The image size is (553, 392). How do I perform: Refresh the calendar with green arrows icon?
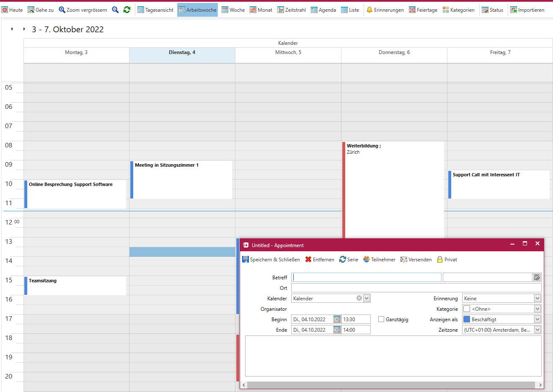127,10
